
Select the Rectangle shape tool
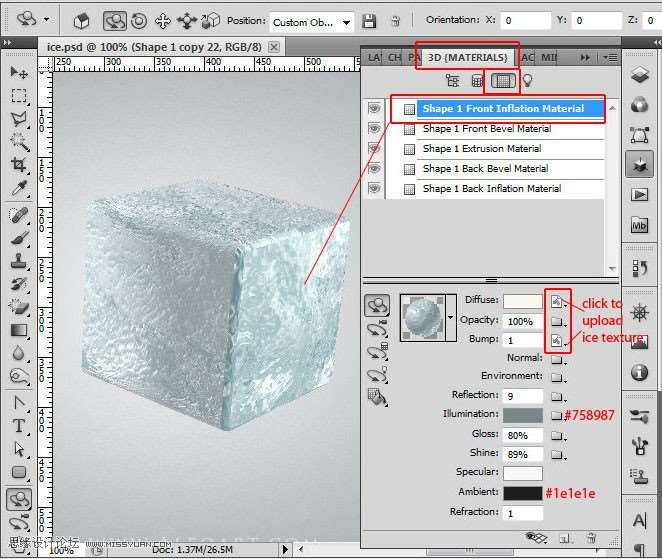(x=18, y=472)
